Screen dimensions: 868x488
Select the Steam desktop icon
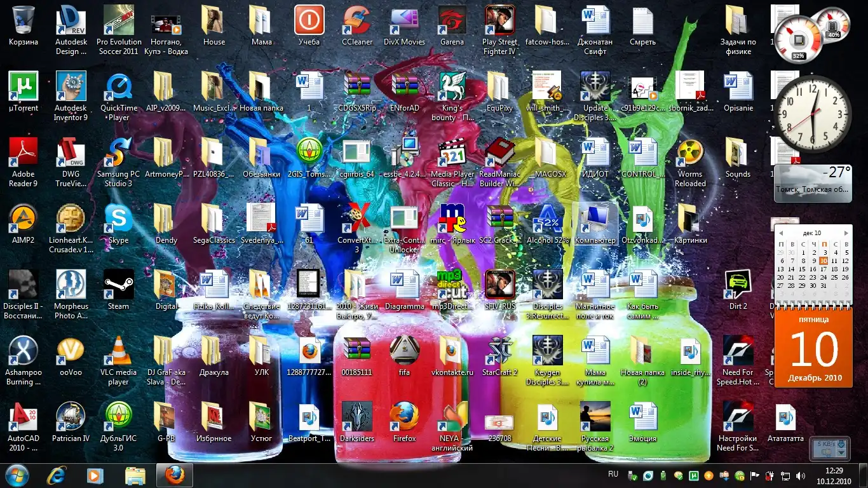tap(118, 285)
